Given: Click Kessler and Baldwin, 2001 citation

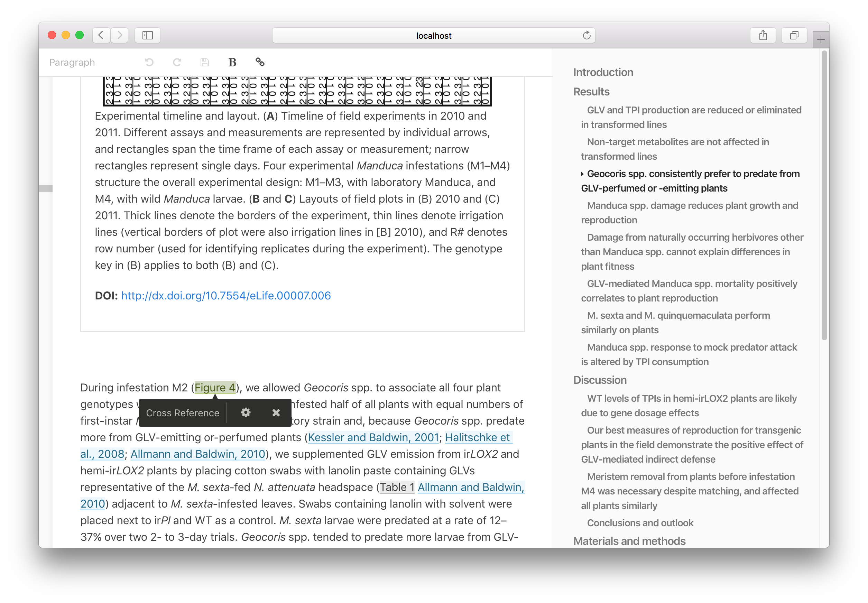Looking at the screenshot, I should pos(373,437).
